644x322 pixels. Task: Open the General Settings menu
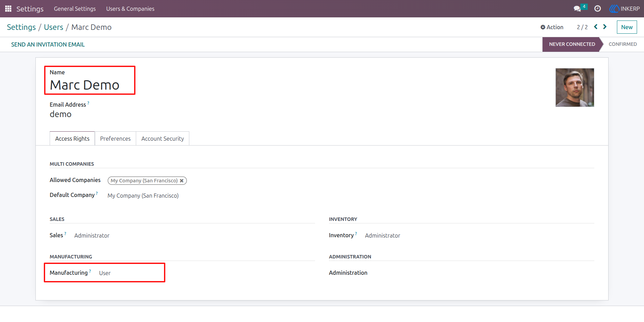(x=75, y=9)
